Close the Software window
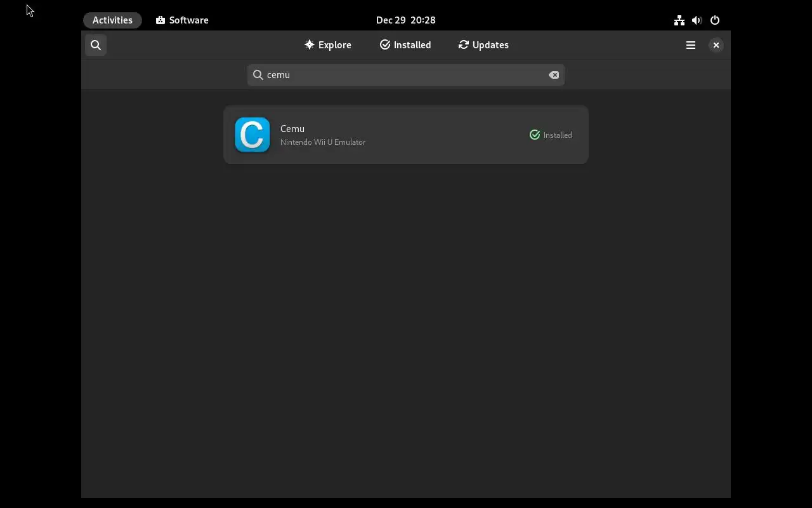 tap(716, 45)
